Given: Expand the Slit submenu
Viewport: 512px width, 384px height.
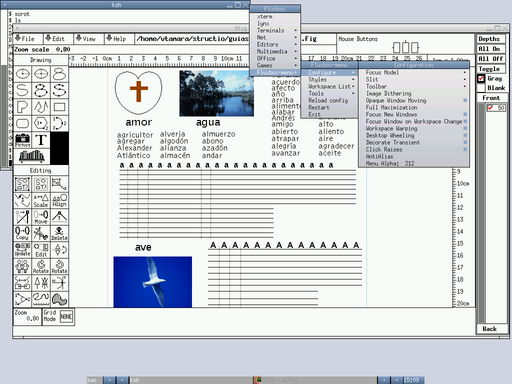Looking at the screenshot, I should [x=414, y=79].
